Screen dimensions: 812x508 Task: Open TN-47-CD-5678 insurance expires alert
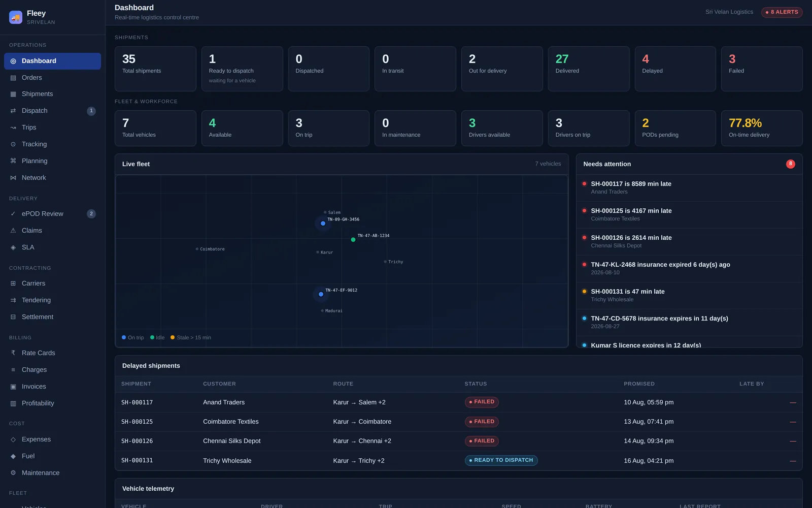point(689,323)
